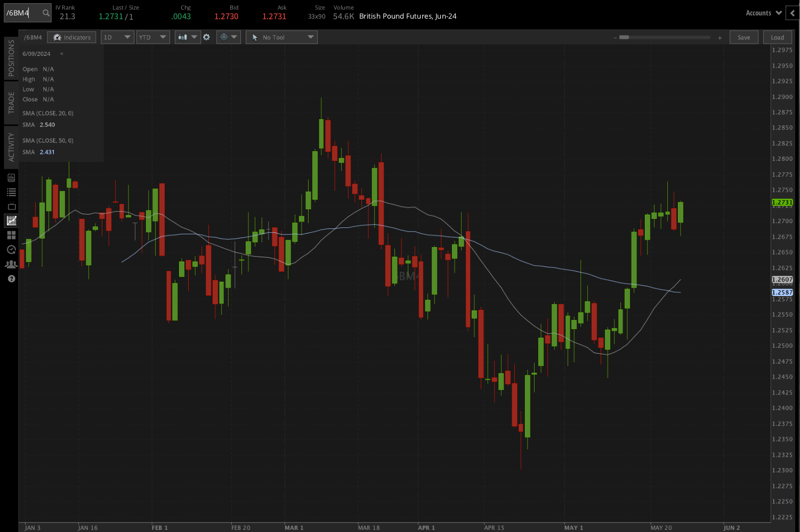Click the SMA value 2.540 in legend
This screenshot has height=532, width=800.
click(x=47, y=125)
